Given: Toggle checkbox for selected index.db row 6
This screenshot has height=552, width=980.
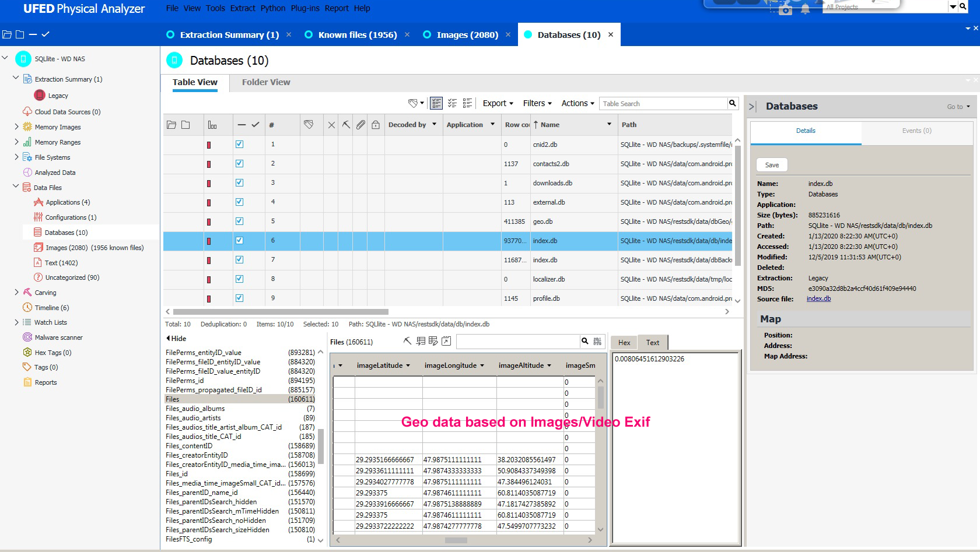Looking at the screenshot, I should click(239, 240).
